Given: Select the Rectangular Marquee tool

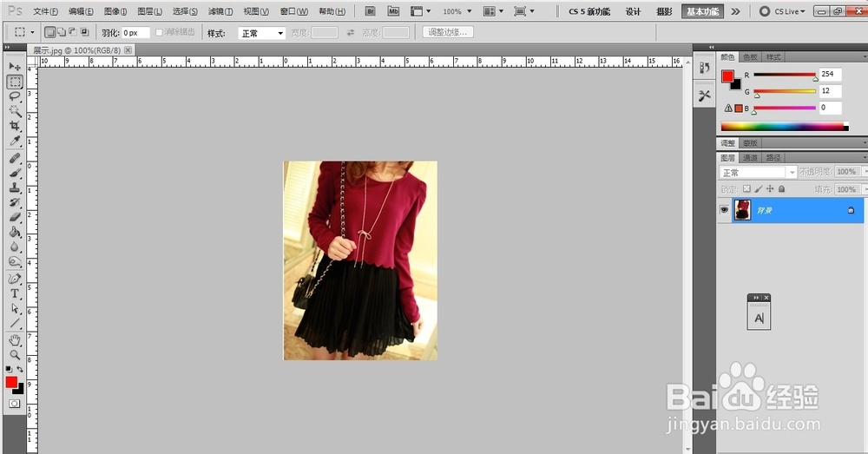Looking at the screenshot, I should click(15, 82).
